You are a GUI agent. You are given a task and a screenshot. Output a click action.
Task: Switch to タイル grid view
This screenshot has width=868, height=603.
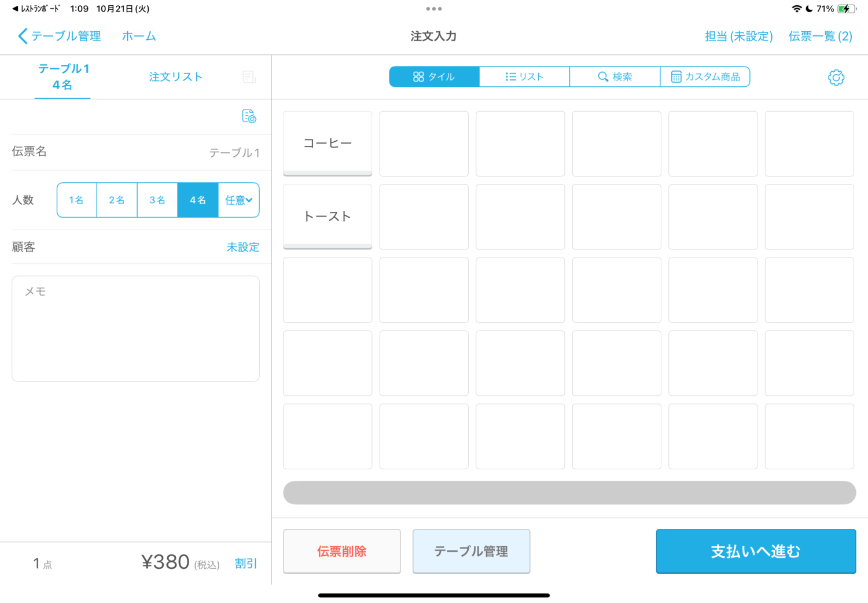pos(434,77)
